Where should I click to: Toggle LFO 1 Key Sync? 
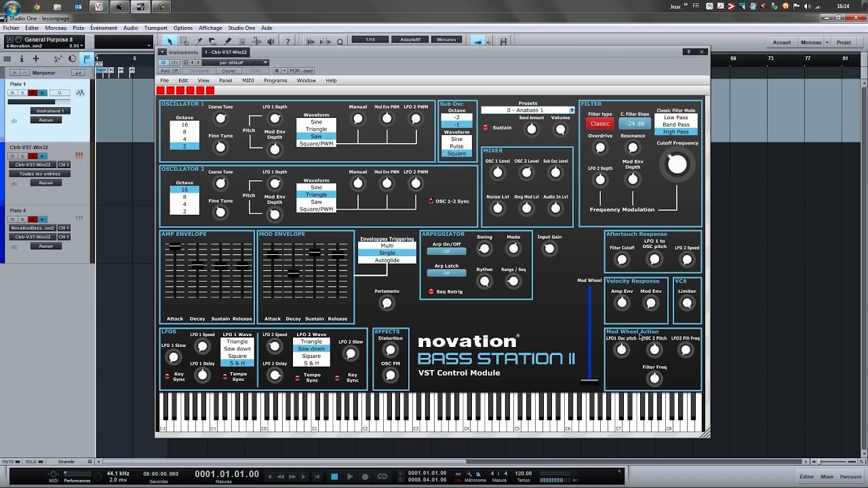click(x=167, y=376)
